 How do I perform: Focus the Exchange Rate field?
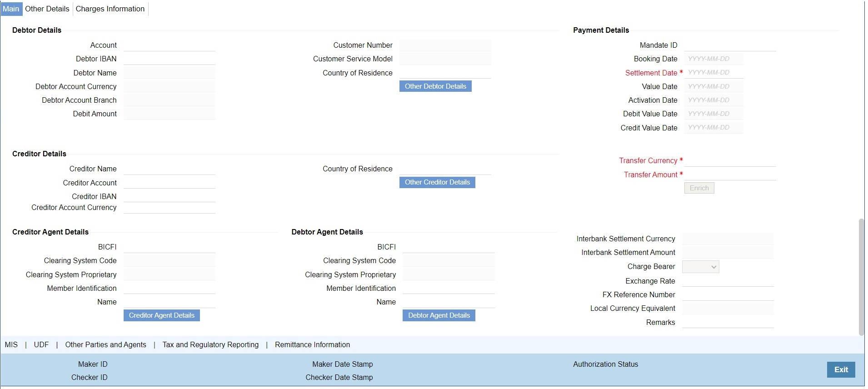728,281
